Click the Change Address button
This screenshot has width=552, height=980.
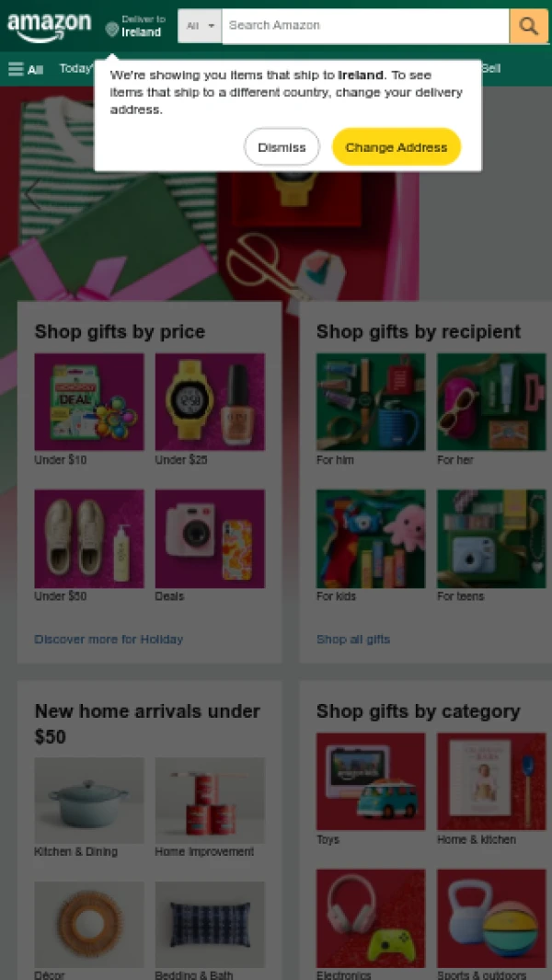coord(397,147)
